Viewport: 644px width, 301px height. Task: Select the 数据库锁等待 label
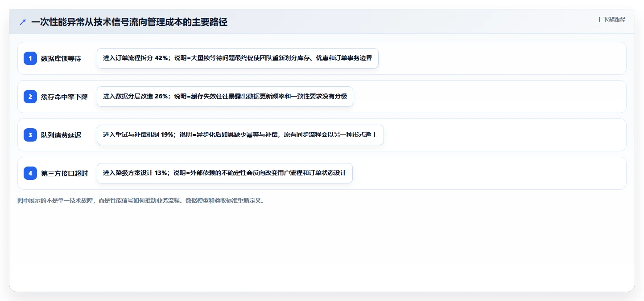click(61, 58)
